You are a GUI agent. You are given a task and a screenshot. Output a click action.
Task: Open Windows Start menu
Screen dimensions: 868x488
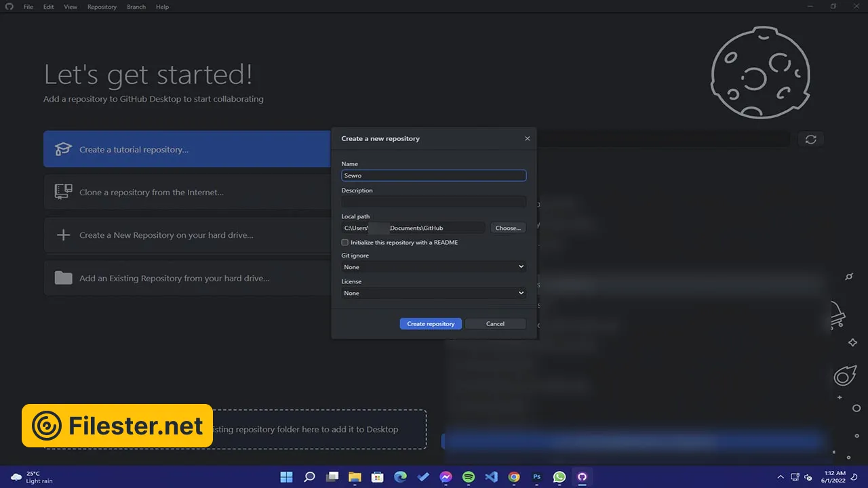pyautogui.click(x=287, y=476)
